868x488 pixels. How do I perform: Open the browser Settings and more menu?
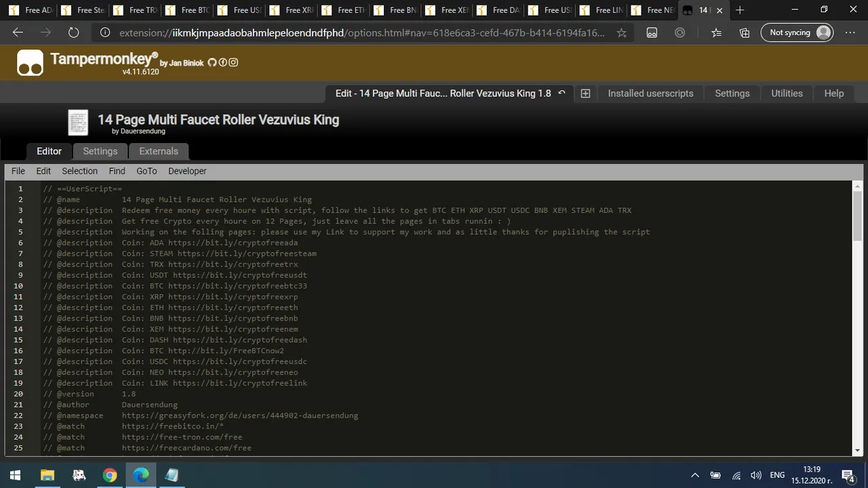(x=850, y=33)
